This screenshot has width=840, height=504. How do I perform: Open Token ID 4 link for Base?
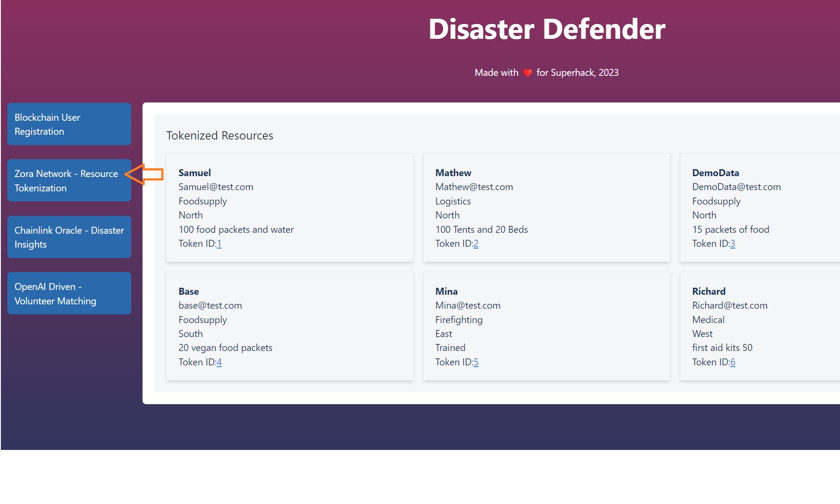(219, 362)
